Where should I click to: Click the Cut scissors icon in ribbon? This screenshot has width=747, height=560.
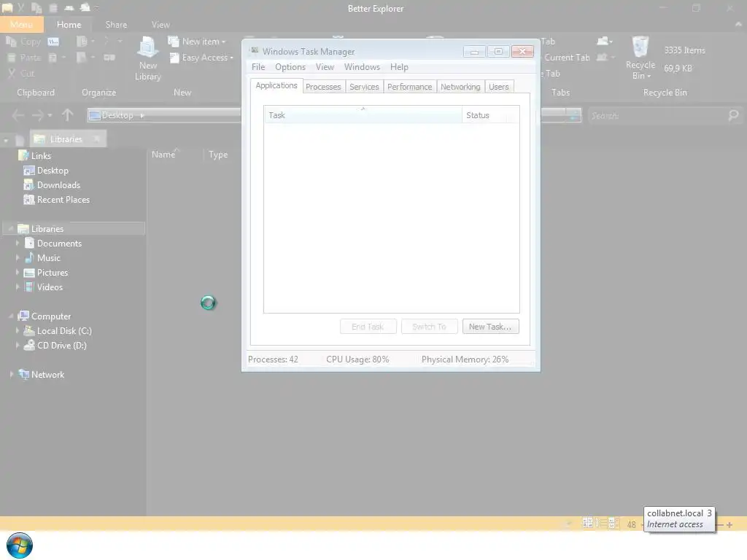(x=12, y=74)
